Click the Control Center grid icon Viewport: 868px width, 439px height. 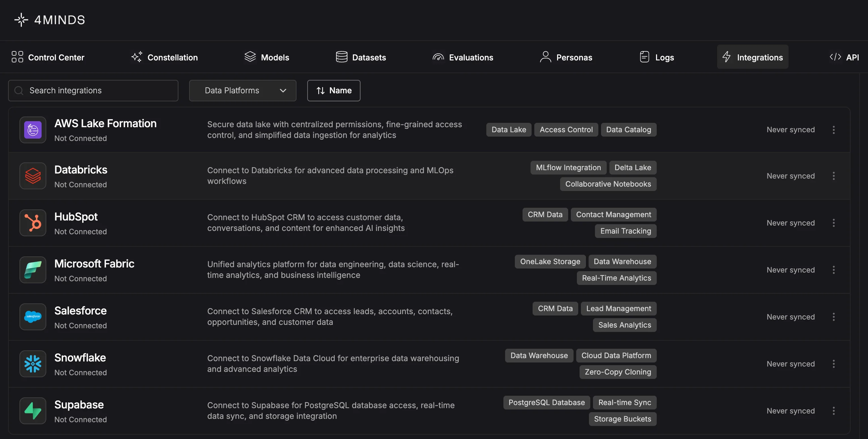point(17,57)
